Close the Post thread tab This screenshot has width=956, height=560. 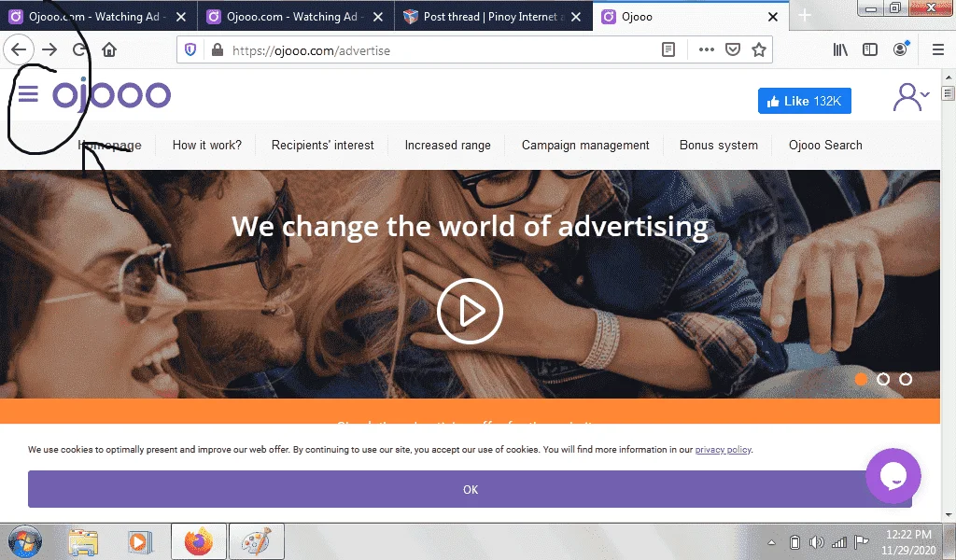575,17
